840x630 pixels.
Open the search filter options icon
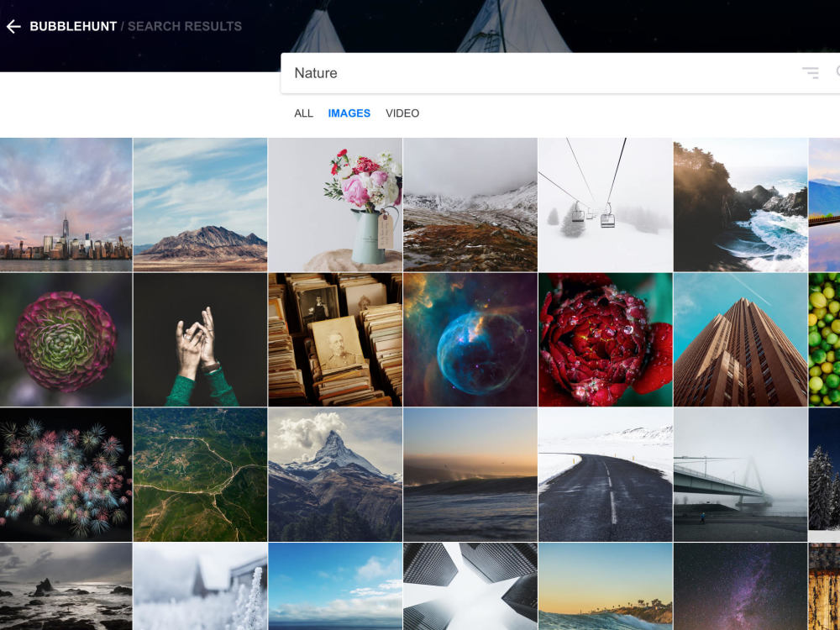click(x=810, y=73)
